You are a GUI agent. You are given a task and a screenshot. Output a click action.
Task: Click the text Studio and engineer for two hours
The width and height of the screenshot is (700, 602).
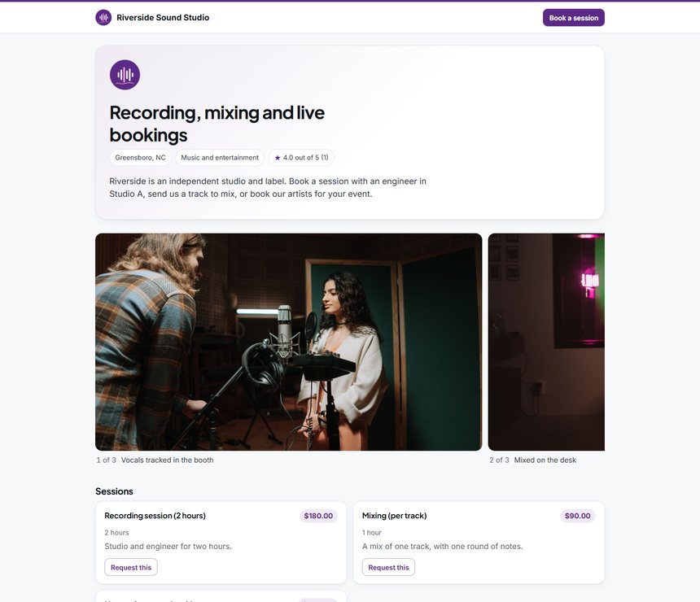168,546
